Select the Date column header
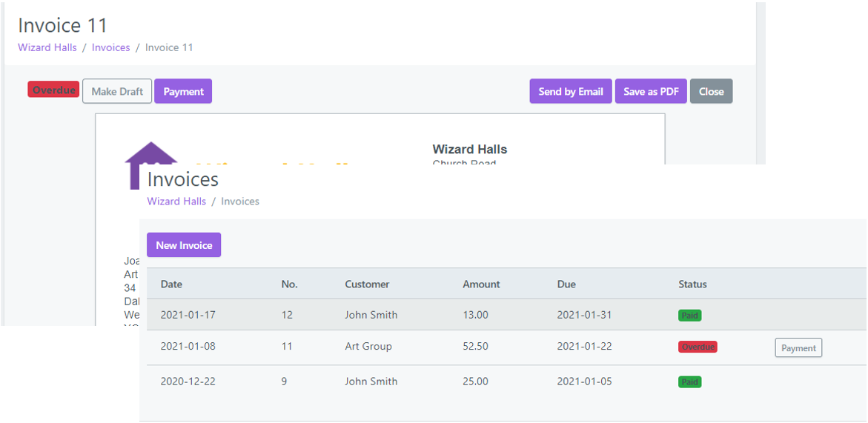Screen dimensions: 868x423 (x=171, y=284)
